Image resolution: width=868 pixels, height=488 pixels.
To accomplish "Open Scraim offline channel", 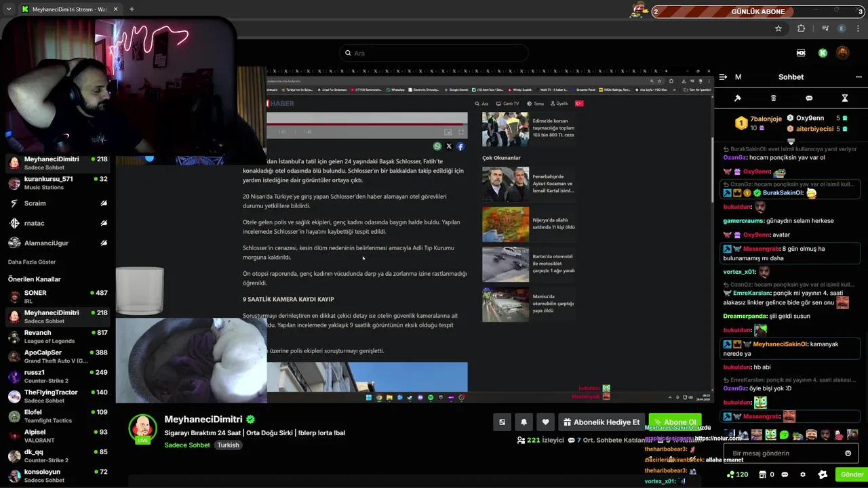I will [x=58, y=203].
